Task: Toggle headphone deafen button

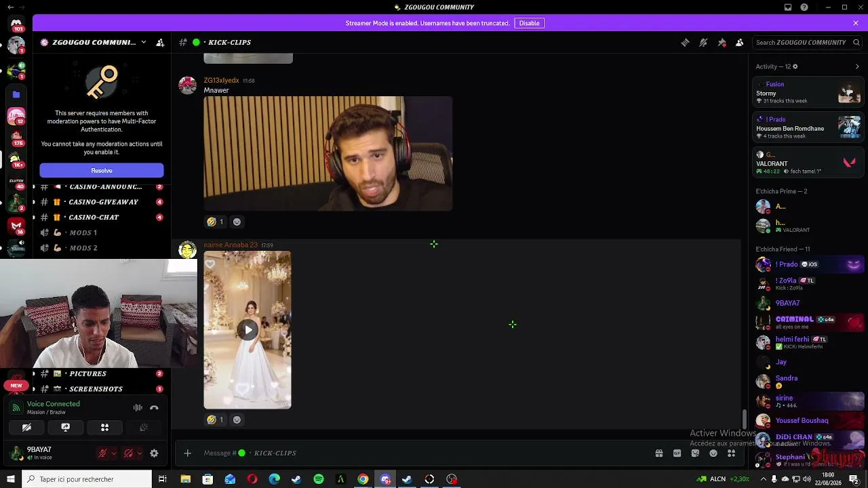Action: coord(128,453)
